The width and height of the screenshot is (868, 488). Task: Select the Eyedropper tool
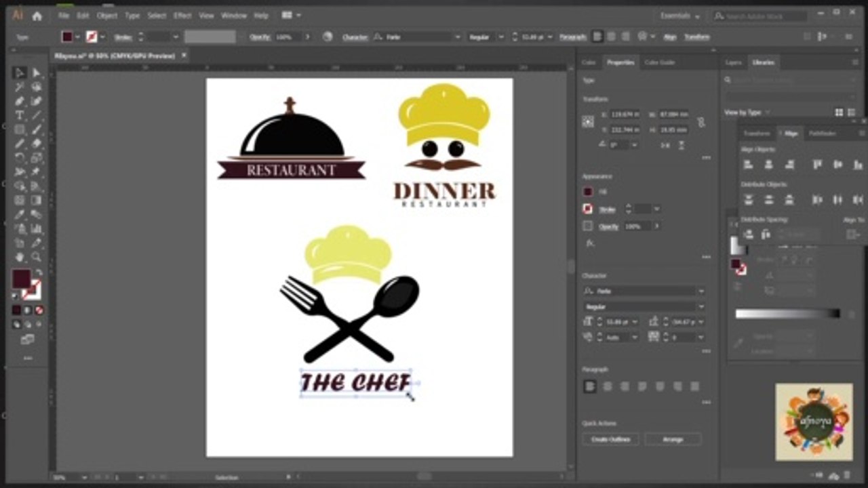pyautogui.click(x=20, y=215)
